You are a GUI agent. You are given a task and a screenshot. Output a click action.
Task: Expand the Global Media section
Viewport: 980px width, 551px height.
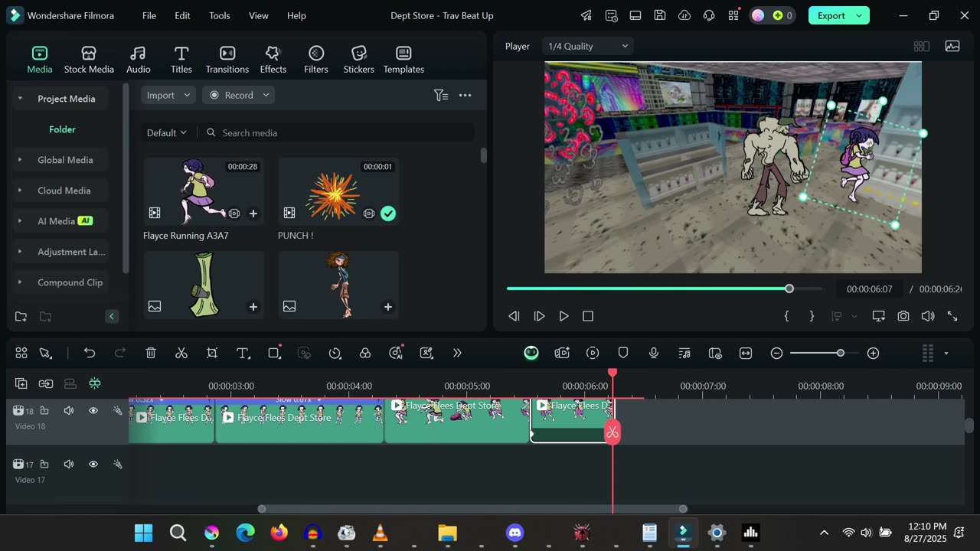[x=21, y=160]
